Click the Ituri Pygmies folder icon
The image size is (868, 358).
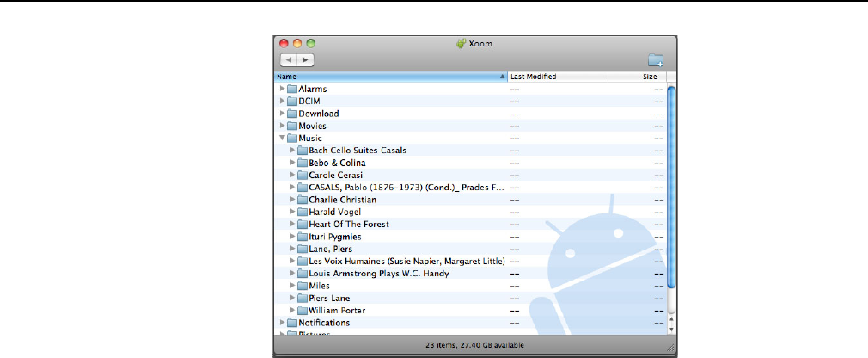(x=303, y=237)
